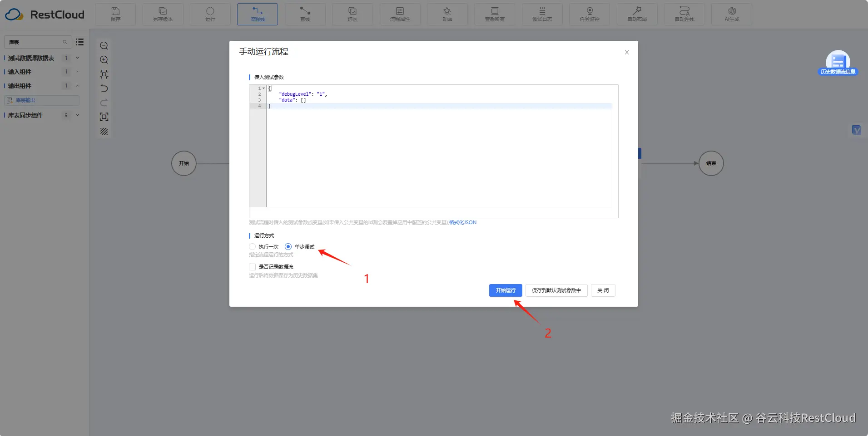Image resolution: width=868 pixels, height=436 pixels.
Task: Click the fit-to-canvas icon below zoom in
Action: click(104, 74)
